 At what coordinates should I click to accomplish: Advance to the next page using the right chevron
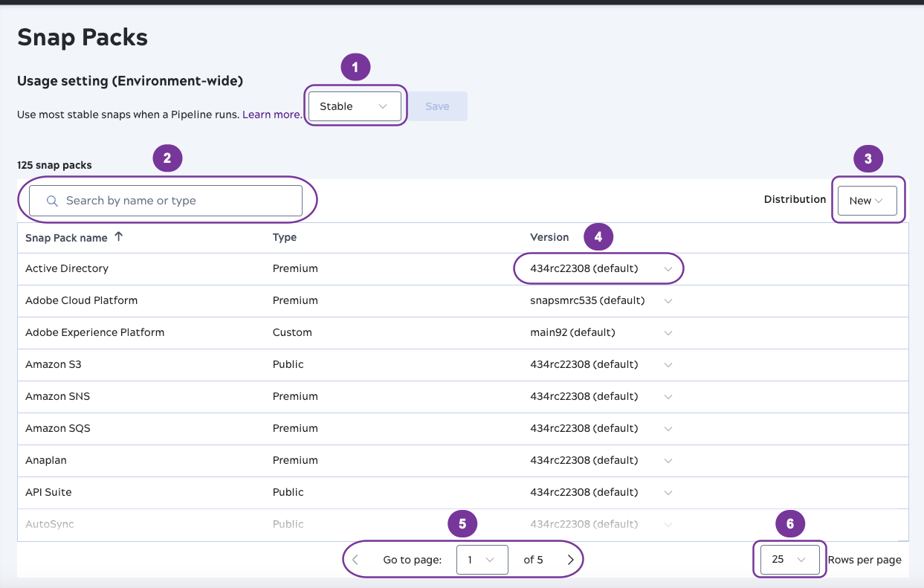point(570,559)
